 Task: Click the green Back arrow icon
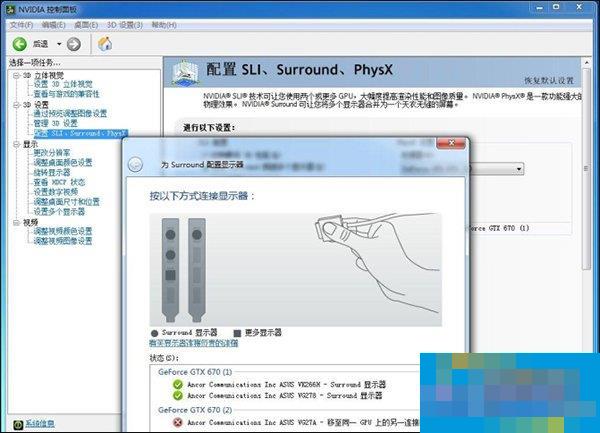click(x=20, y=44)
